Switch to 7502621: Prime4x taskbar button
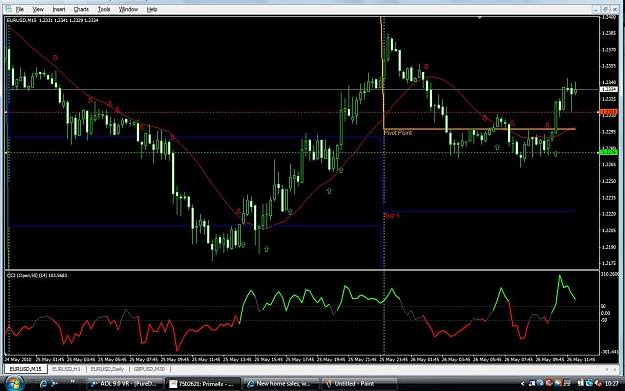Viewport: 625px width, 391px height. pyautogui.click(x=203, y=384)
